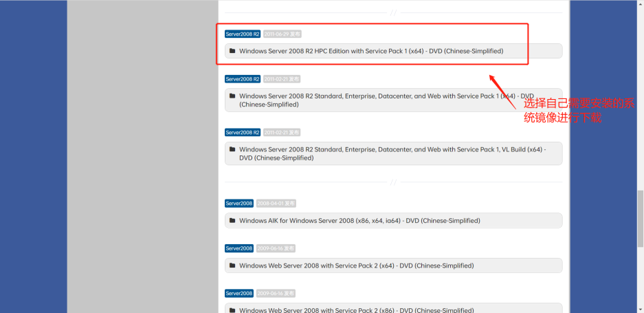Click the Server2008 tag dated 2008-04-01
Viewport: 644px width, 313px height.
click(239, 203)
